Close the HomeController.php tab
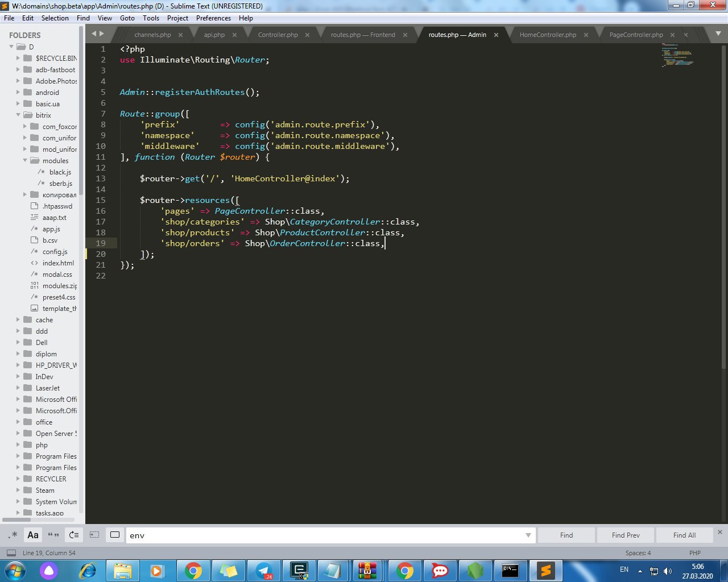Image resolution: width=728 pixels, height=582 pixels. [586, 35]
